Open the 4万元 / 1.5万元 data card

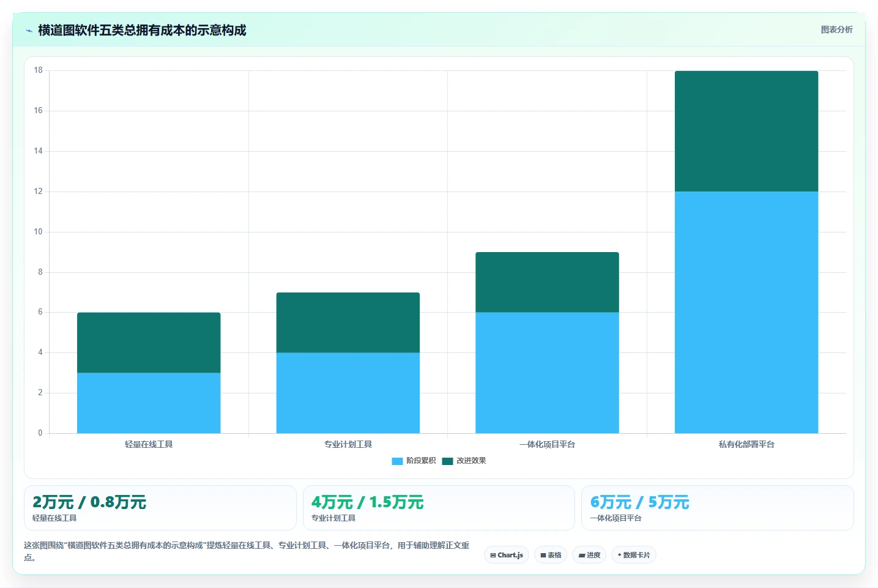click(439, 508)
